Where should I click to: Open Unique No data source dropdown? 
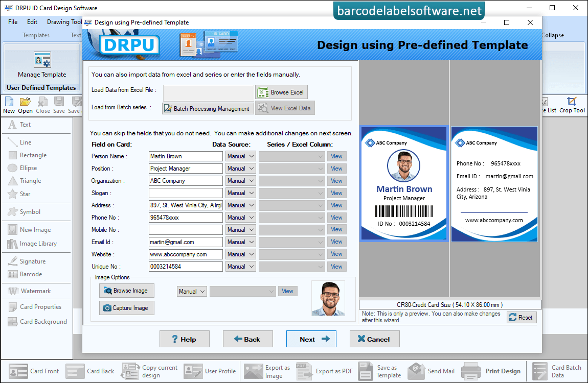240,267
